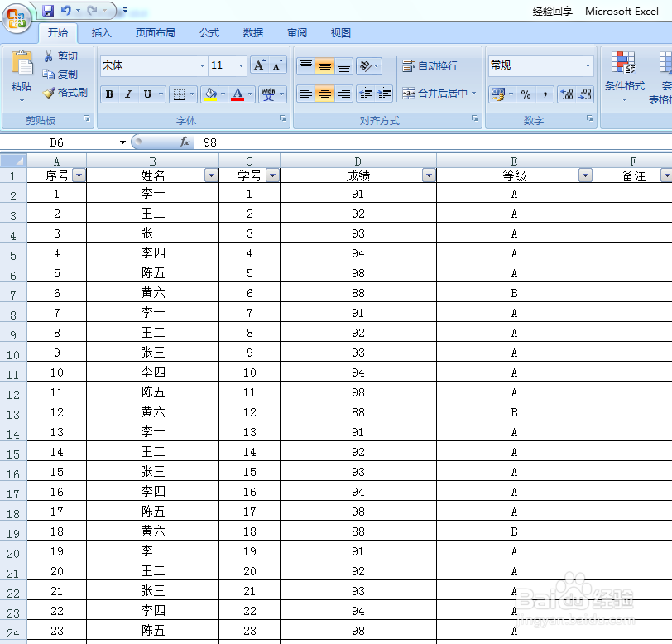Undo the last action
672x644 pixels.
point(66,10)
